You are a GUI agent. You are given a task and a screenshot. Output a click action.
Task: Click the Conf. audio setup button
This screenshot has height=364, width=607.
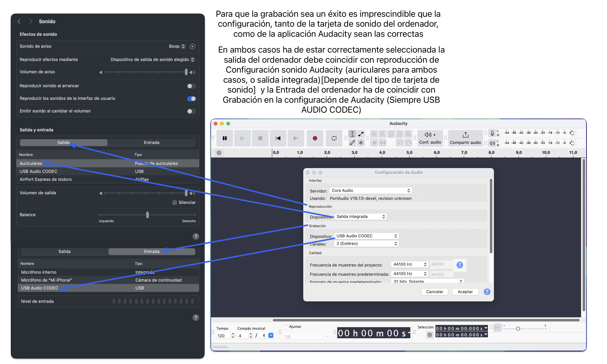click(x=430, y=138)
